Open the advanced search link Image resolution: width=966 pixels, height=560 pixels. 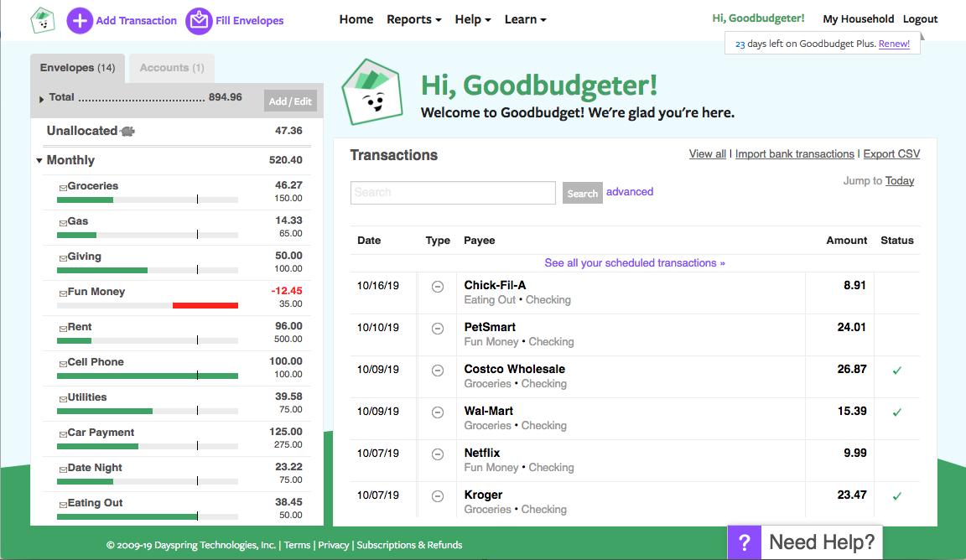coord(630,192)
